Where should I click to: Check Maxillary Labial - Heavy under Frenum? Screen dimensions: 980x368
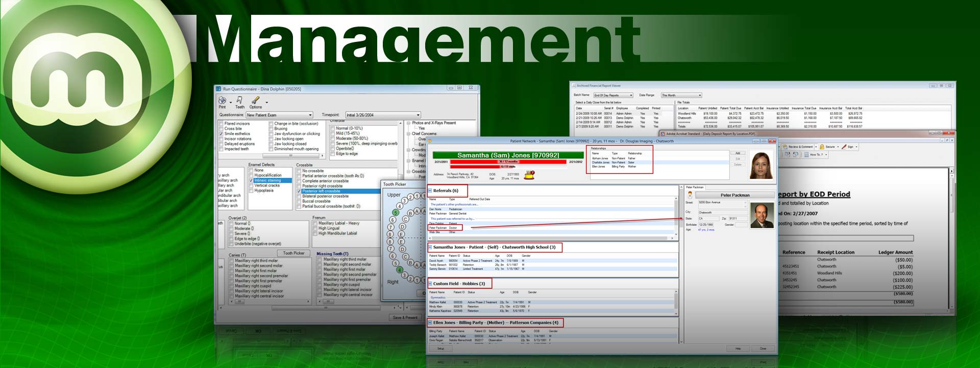[x=315, y=223]
